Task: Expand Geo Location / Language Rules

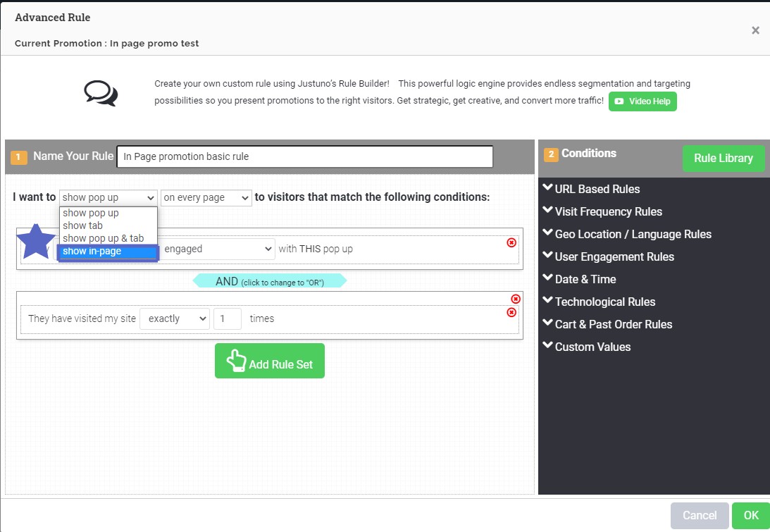Action: click(x=633, y=234)
